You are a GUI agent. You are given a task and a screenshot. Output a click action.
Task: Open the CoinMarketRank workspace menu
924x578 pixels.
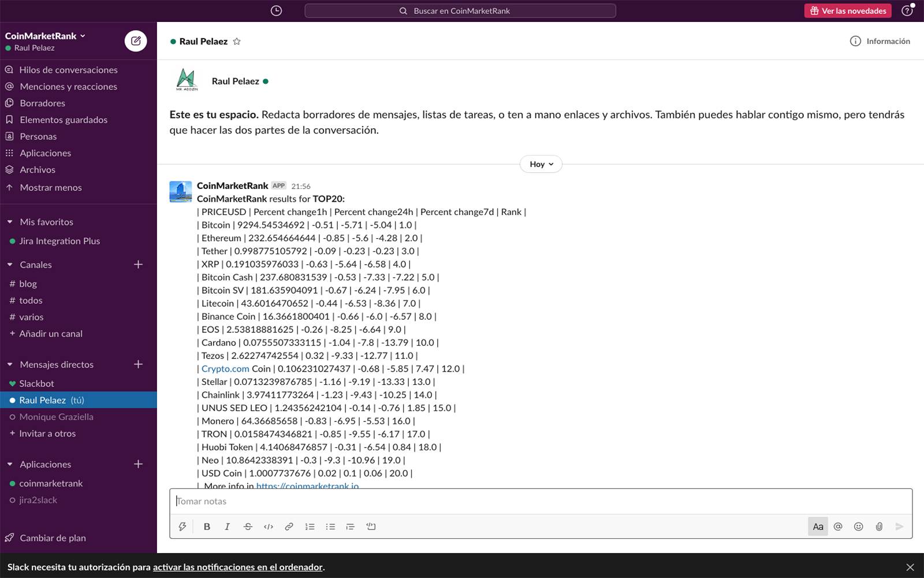coord(45,36)
